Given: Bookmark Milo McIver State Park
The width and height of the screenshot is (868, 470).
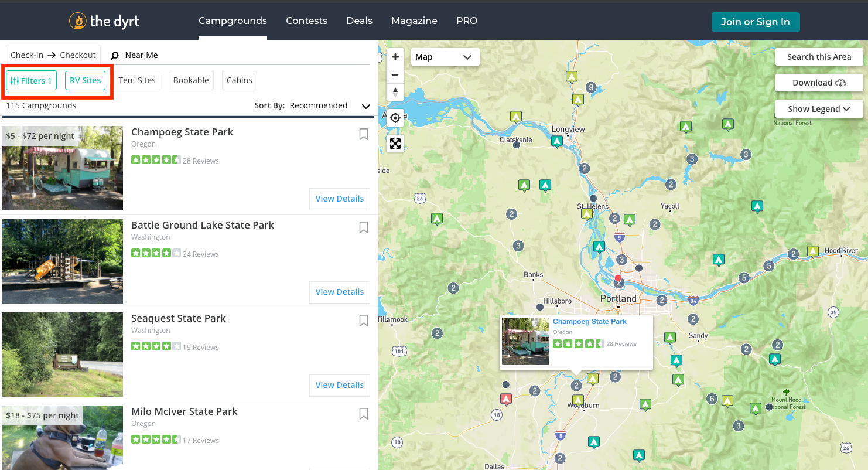Looking at the screenshot, I should click(364, 414).
